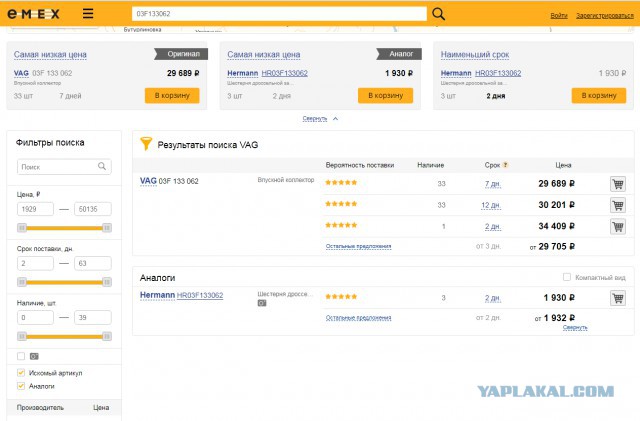Click Наличие column header

click(431, 165)
